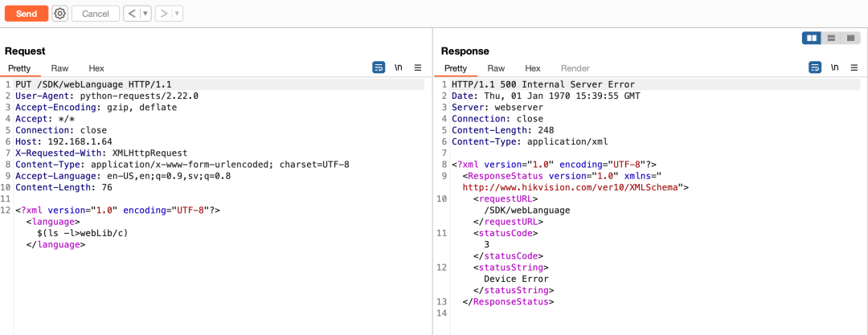Switch to the Response Raw tab

pyautogui.click(x=496, y=68)
